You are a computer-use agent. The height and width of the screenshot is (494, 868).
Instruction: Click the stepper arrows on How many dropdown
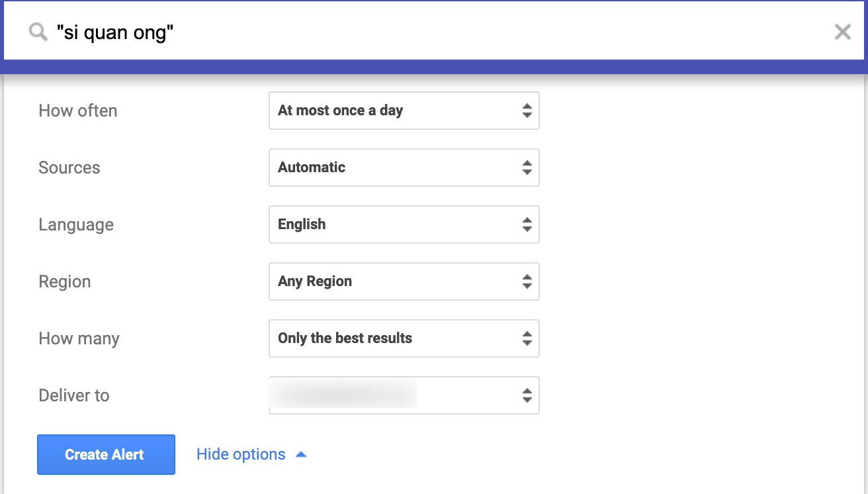tap(527, 338)
